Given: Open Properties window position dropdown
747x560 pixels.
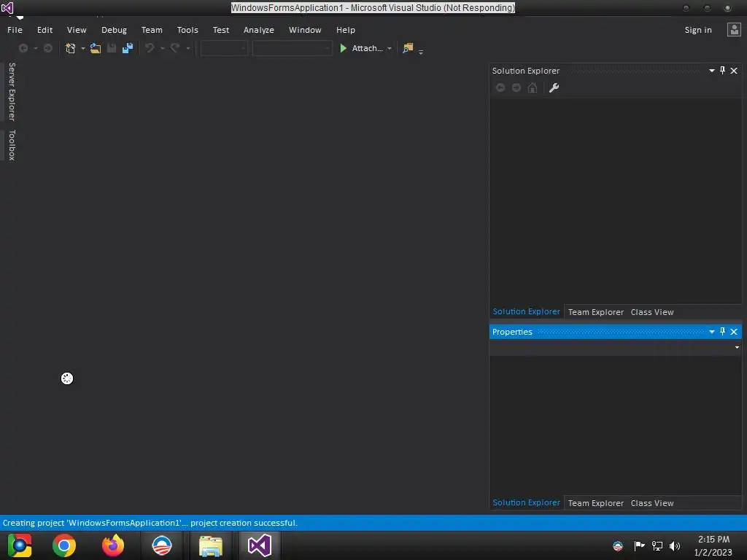Looking at the screenshot, I should tap(712, 332).
